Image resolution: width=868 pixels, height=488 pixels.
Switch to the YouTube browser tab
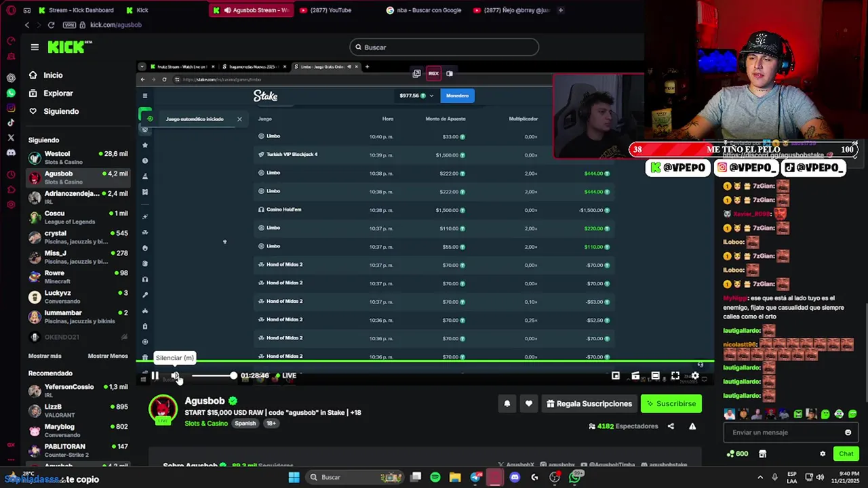pyautogui.click(x=325, y=10)
